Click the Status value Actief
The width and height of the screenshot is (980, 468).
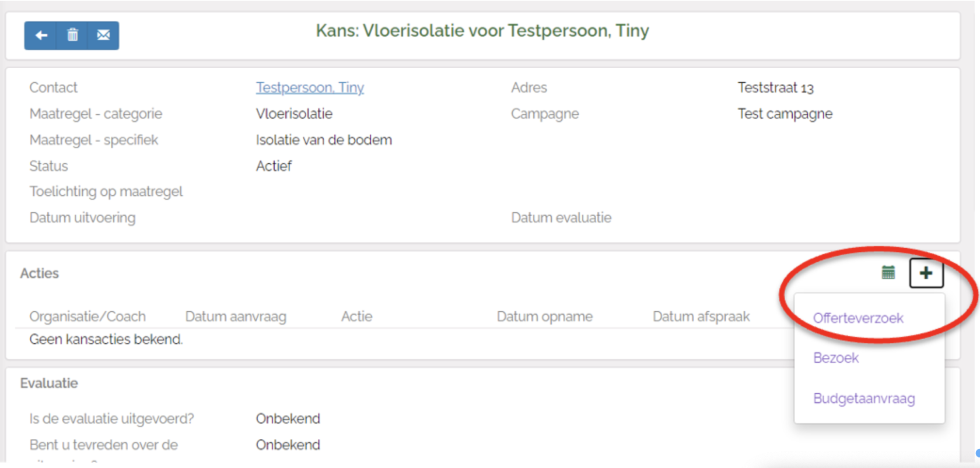pos(274,166)
